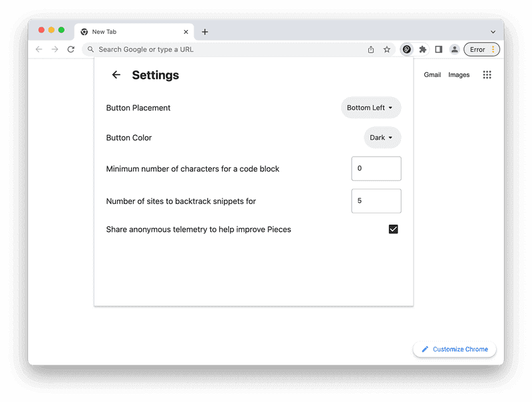Open the Button Placement dropdown

point(370,108)
